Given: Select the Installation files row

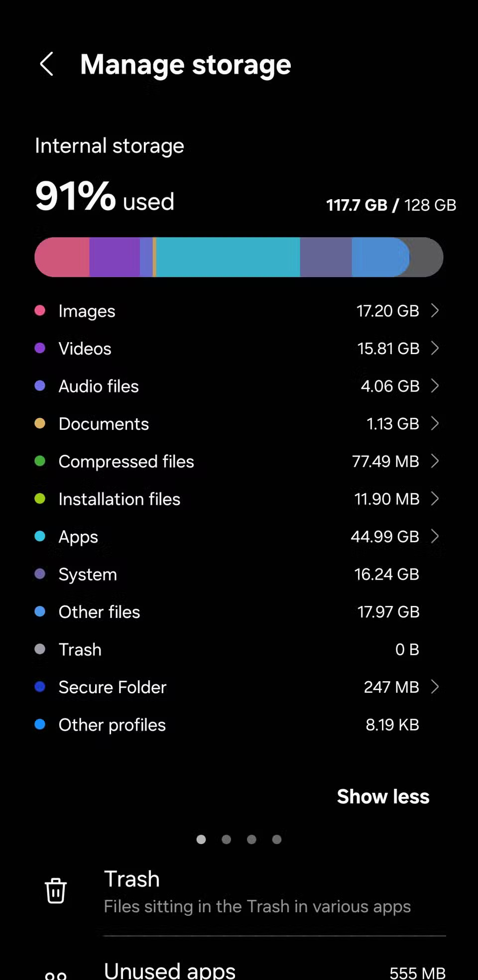Looking at the screenshot, I should [119, 499].
